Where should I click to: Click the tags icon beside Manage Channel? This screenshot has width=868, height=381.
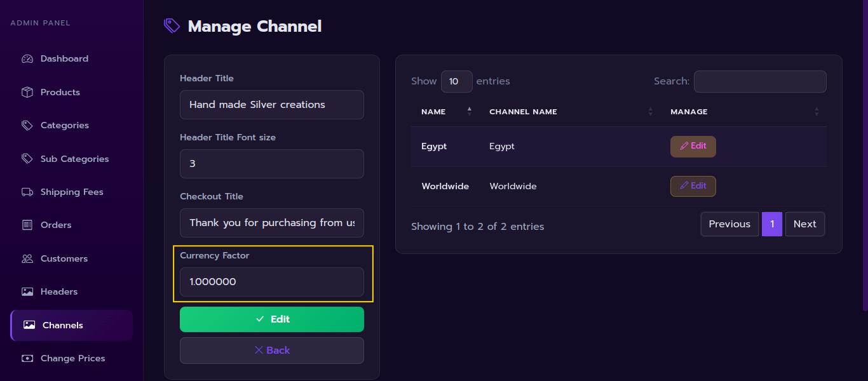point(172,26)
